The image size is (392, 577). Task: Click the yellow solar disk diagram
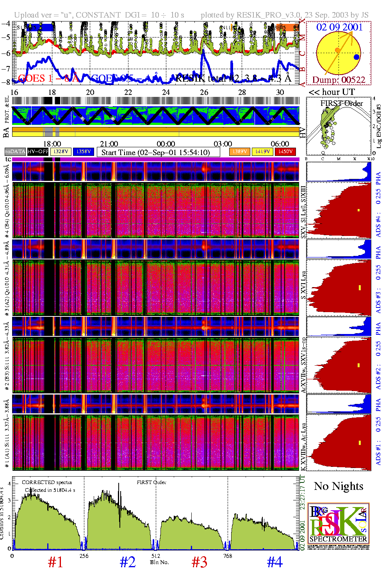(x=338, y=53)
